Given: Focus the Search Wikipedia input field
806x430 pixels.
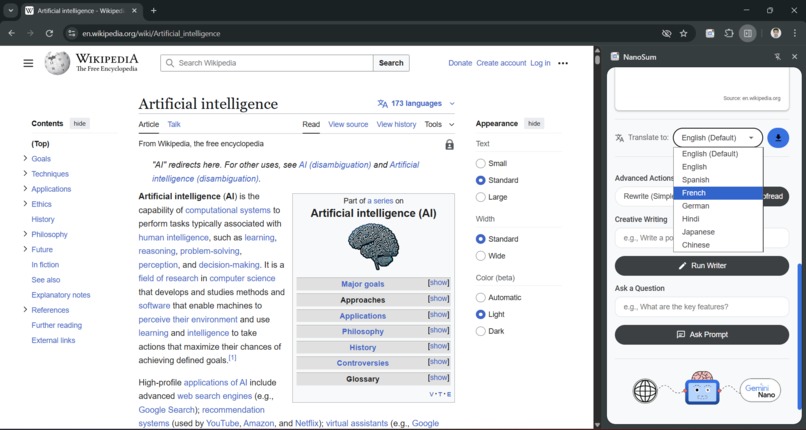Looking at the screenshot, I should [267, 63].
